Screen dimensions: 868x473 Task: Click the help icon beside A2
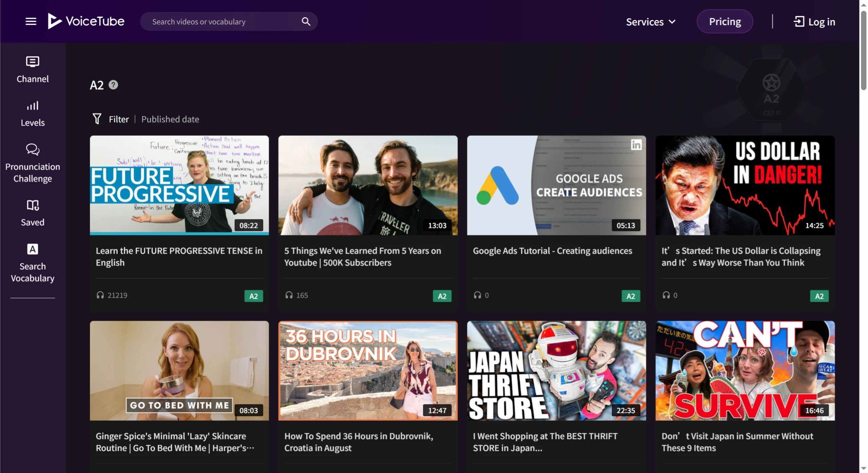click(113, 85)
